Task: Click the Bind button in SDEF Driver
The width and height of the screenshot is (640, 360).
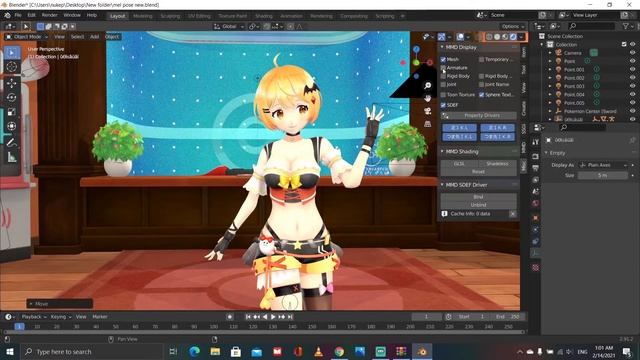Action: tap(479, 197)
